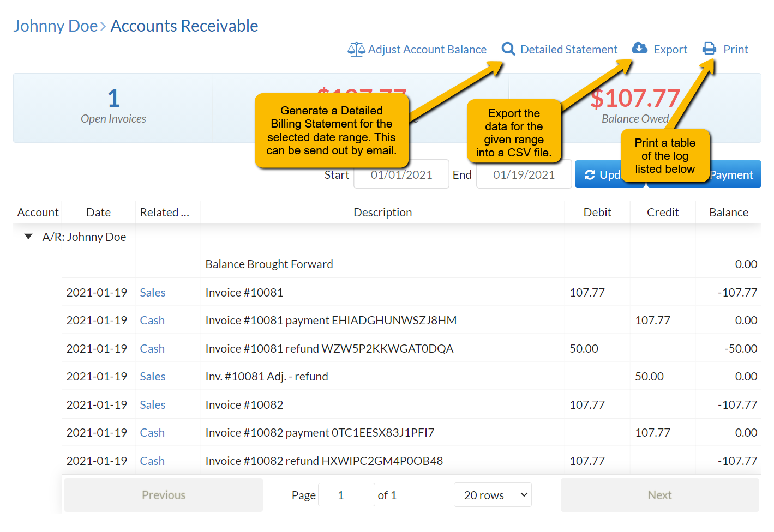This screenshot has height=532, width=774.
Task: Select 'Invoice #10082 payment 0TC1EESX83J1PFI7' description
Action: (x=320, y=433)
